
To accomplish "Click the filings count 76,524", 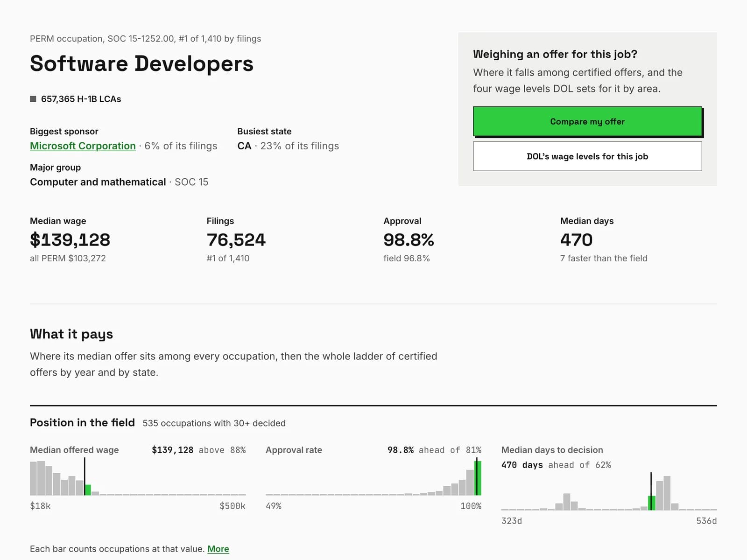I will click(x=236, y=240).
